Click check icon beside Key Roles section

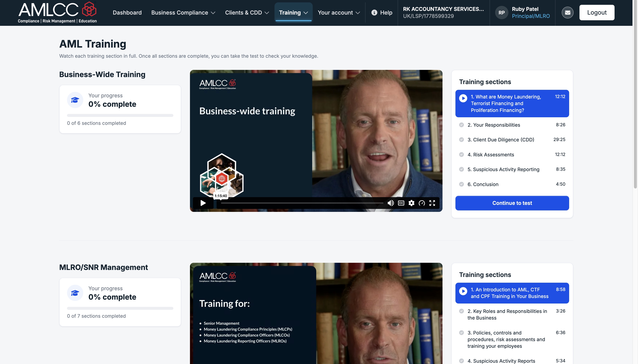461,311
